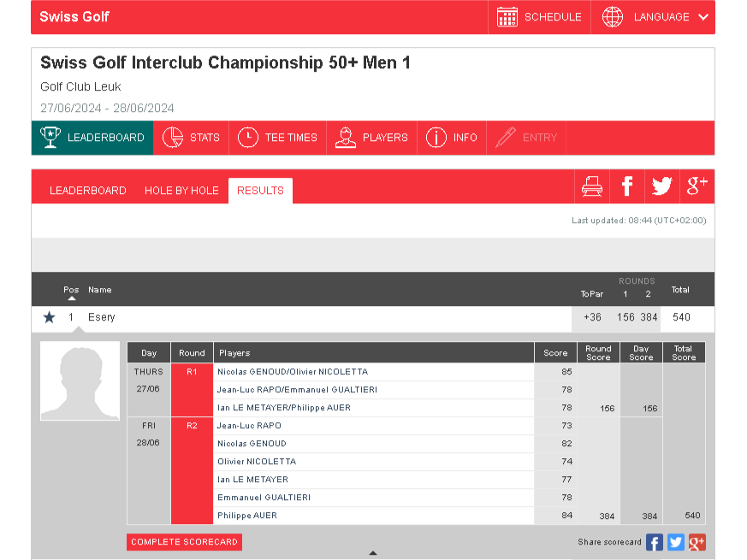Click the R1 round cell

tap(192, 390)
